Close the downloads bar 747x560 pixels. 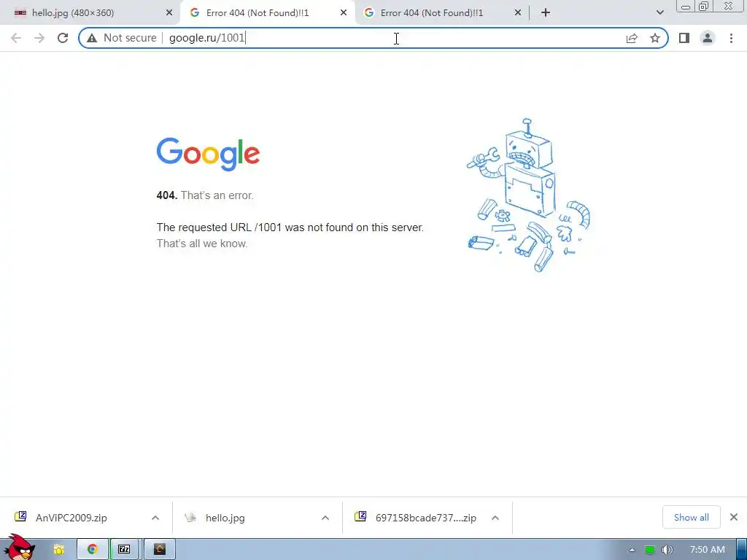(x=734, y=517)
